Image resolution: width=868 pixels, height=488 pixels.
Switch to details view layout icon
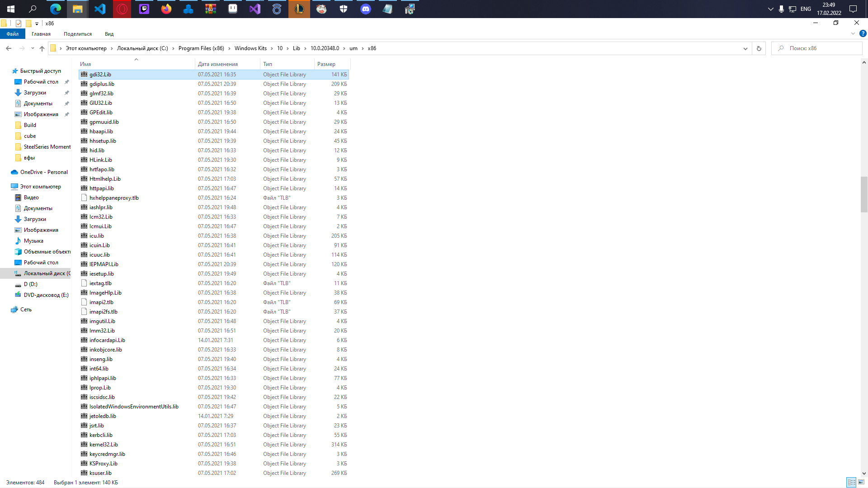[851, 483]
